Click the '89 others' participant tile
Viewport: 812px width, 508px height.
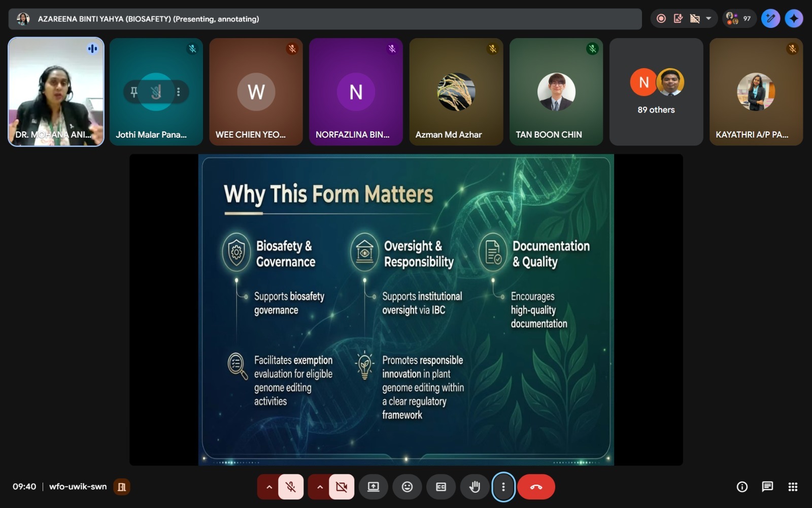pos(656,92)
